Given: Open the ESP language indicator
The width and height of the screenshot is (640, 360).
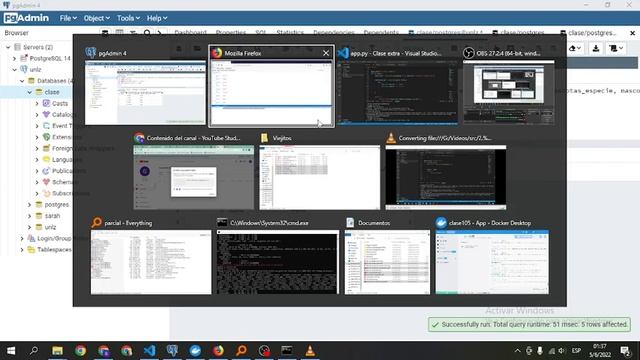Looking at the screenshot, I should (576, 351).
